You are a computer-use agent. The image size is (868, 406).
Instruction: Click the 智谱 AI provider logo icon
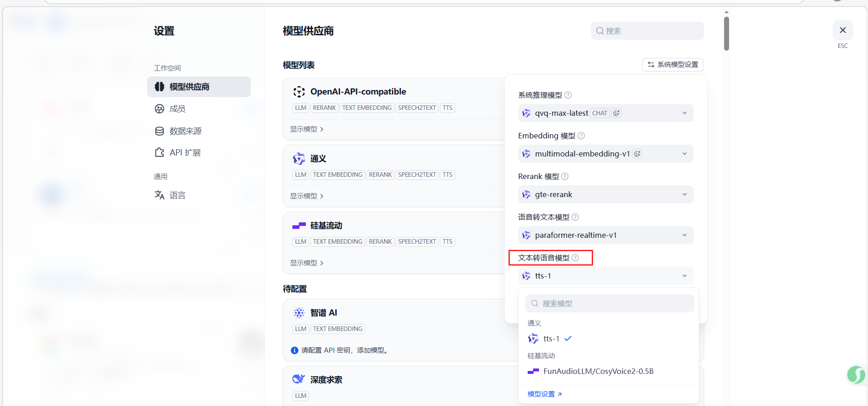[299, 313]
